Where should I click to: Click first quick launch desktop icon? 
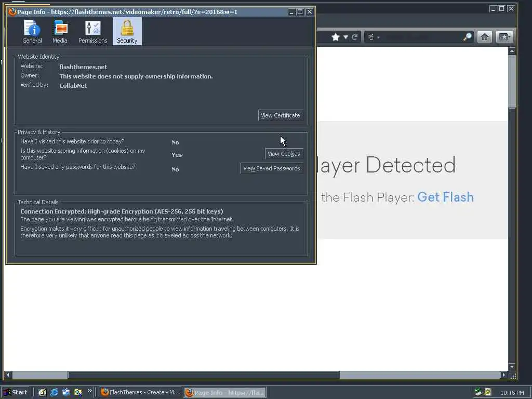click(42, 392)
